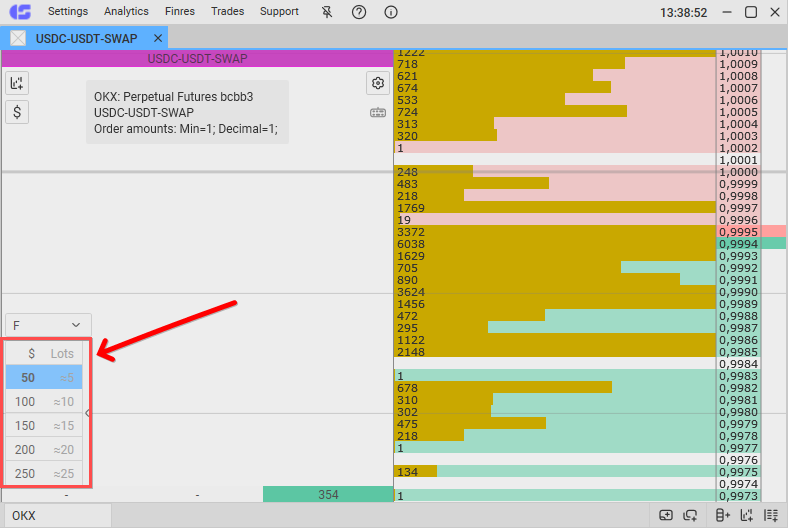
Task: Click the keyboard hotkeys icon
Action: point(377,112)
